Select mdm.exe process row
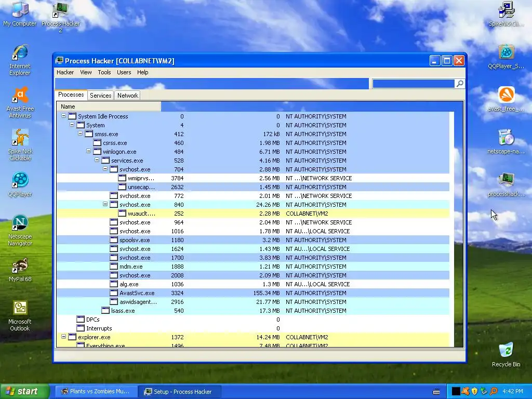Viewport: 532px width, 399px height. (x=253, y=267)
